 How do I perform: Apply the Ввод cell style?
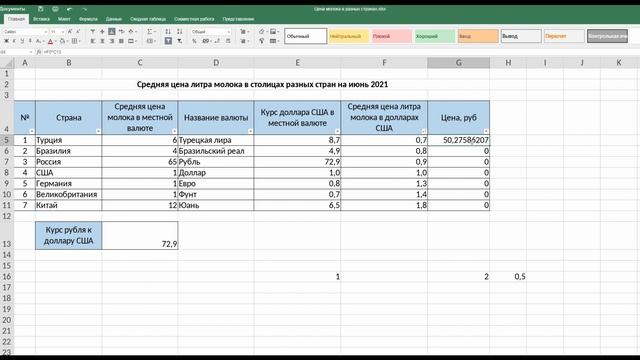(x=478, y=36)
